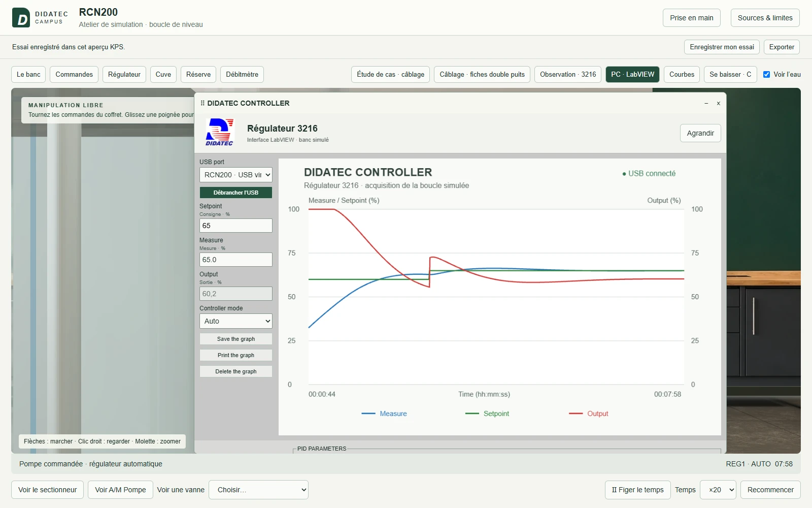The image size is (812, 508).
Task: Select the Régulateur tab
Action: tap(124, 74)
